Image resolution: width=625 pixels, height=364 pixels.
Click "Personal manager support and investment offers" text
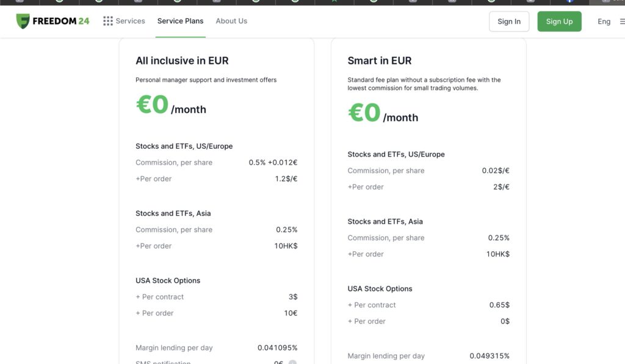click(x=206, y=80)
